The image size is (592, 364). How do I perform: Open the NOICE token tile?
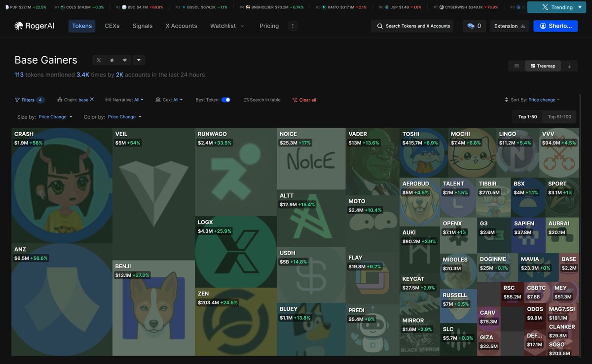[x=311, y=159]
